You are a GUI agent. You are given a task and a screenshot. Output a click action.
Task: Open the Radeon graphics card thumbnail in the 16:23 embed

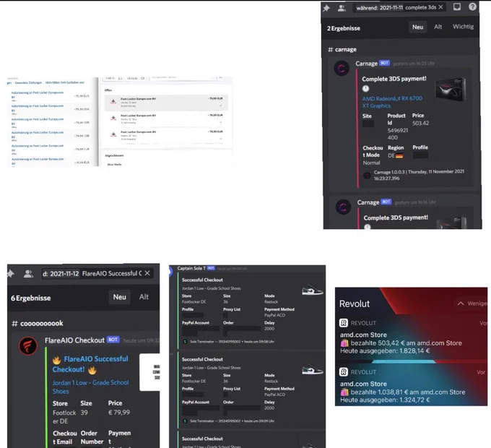click(450, 90)
